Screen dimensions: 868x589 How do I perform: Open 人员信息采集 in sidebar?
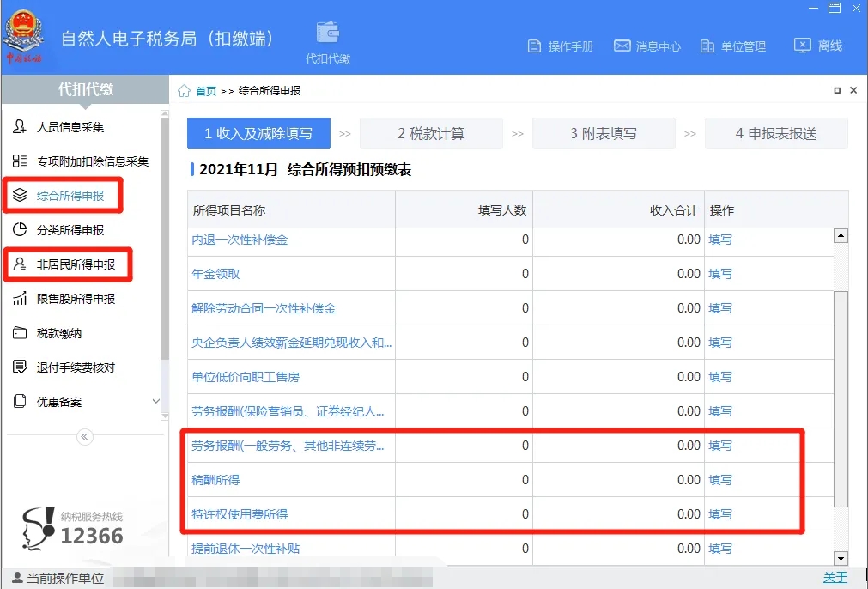70,127
